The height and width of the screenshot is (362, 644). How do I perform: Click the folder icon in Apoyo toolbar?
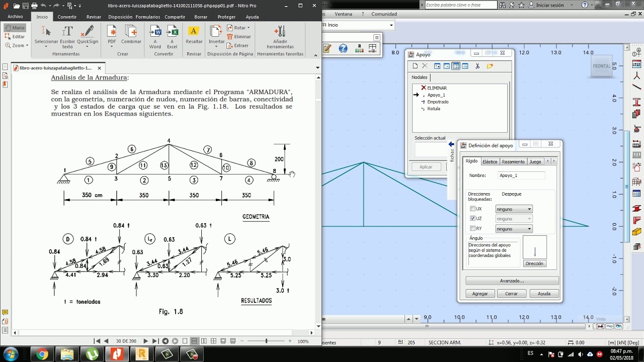tap(490, 66)
